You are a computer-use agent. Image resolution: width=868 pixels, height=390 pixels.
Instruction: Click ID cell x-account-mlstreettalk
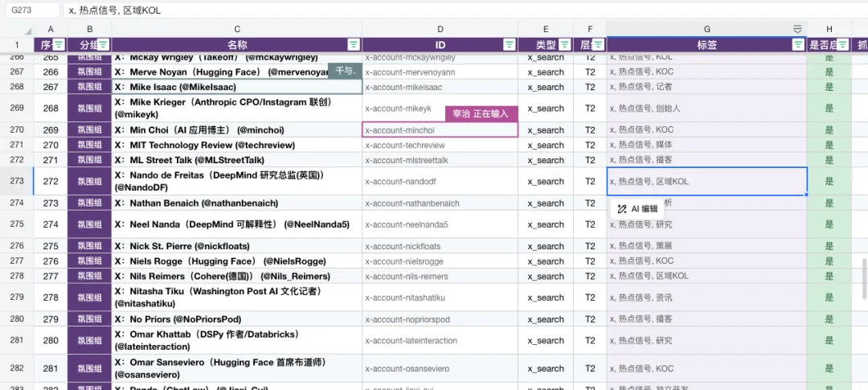440,160
